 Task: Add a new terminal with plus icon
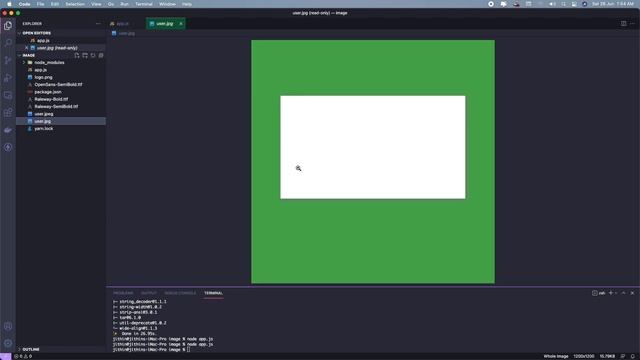click(x=611, y=293)
